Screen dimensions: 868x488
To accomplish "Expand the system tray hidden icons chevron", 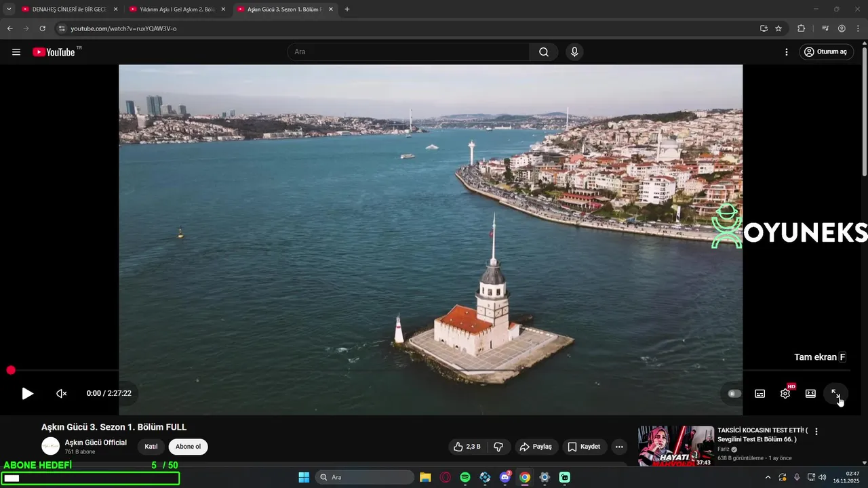I will click(x=768, y=477).
